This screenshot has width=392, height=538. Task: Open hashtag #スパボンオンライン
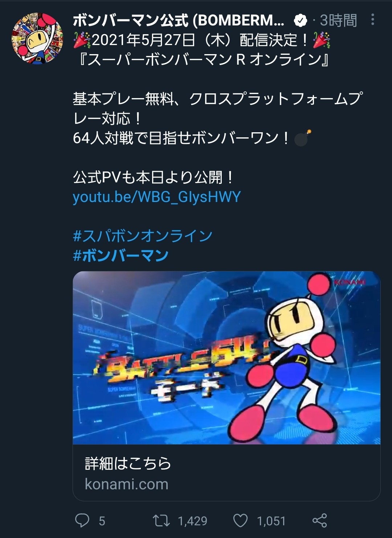pos(143,236)
